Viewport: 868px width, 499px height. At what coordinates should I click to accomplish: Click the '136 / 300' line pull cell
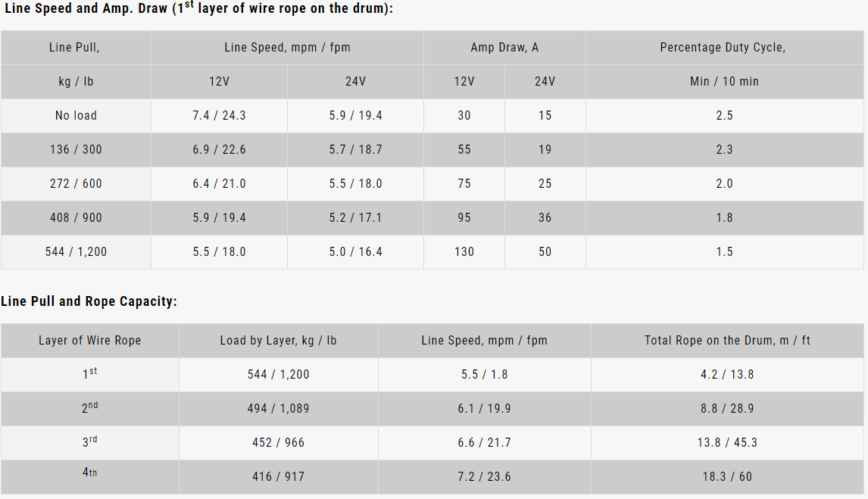[x=76, y=149]
